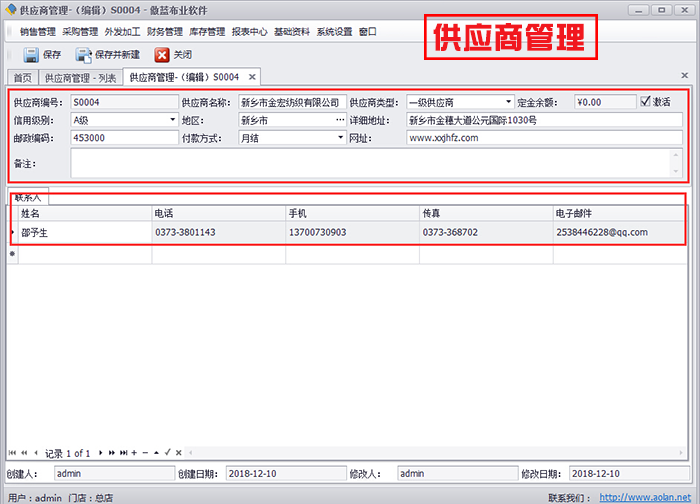Image resolution: width=700 pixels, height=504 pixels.
Task: Toggle the 激活 (Active) checkbox
Action: point(646,102)
